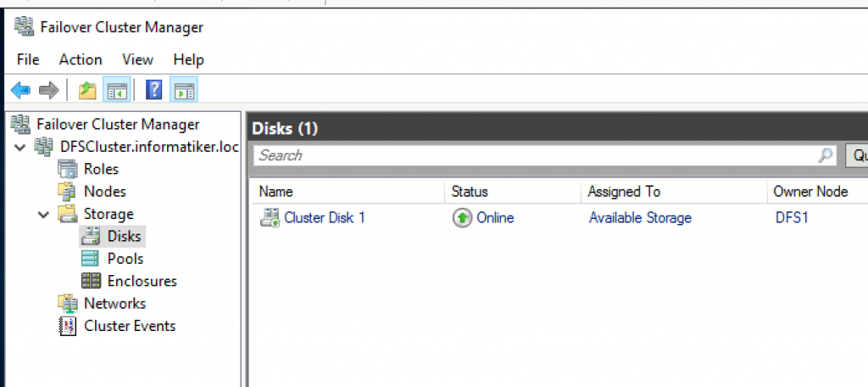Select Cluster Events in the tree
The height and width of the screenshot is (387, 868).
pos(130,326)
